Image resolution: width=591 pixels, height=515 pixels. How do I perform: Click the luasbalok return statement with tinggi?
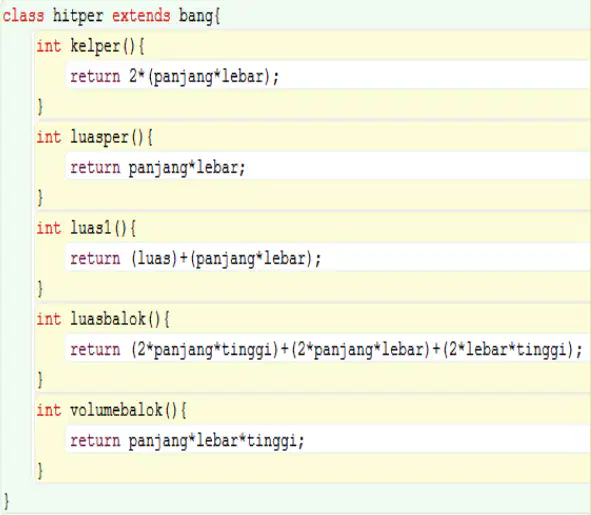pos(326,349)
